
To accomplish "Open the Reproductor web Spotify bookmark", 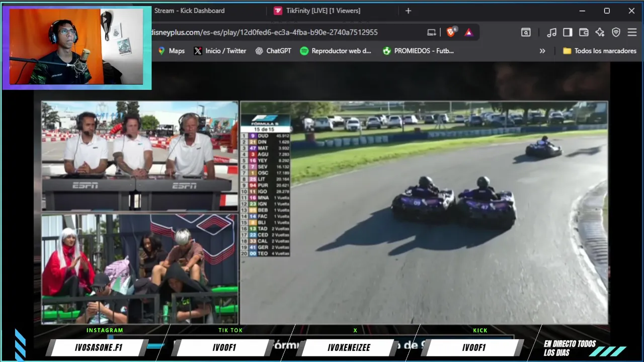I will [336, 51].
